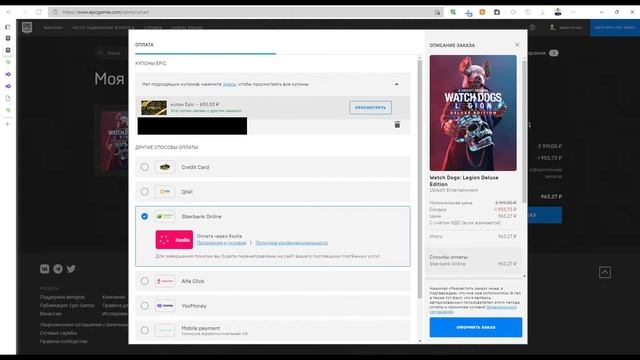This screenshot has width=640, height=360.
Task: Open Xsolla privacy policy link
Action: point(291,243)
